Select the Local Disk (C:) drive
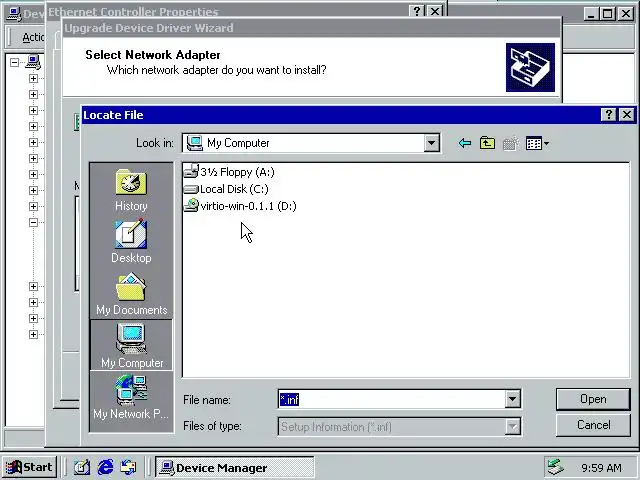 click(x=226, y=189)
